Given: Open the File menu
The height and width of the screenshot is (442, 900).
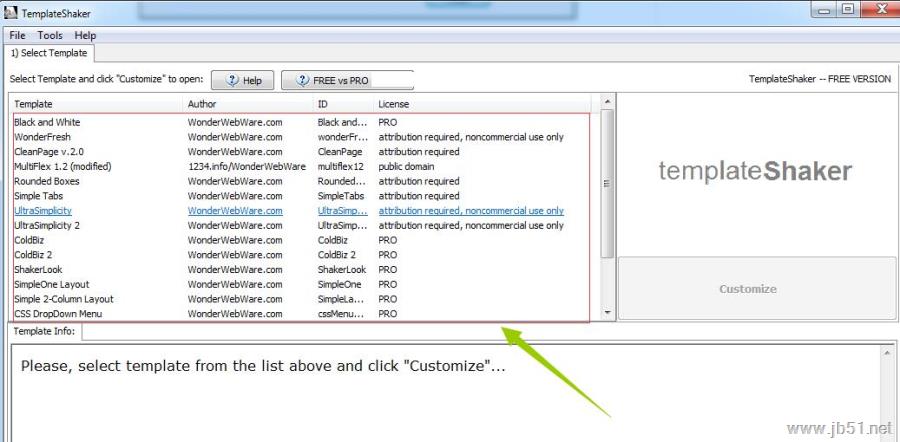Looking at the screenshot, I should [x=17, y=35].
